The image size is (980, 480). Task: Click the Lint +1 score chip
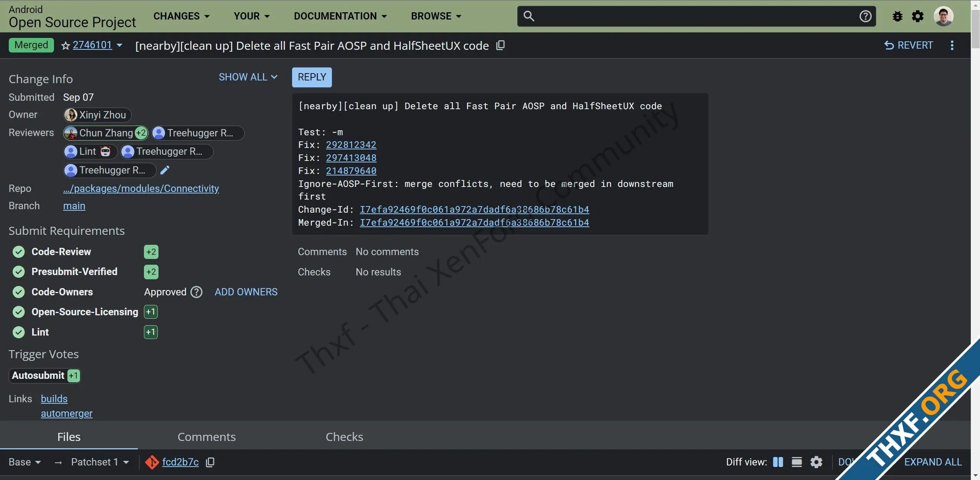click(151, 332)
